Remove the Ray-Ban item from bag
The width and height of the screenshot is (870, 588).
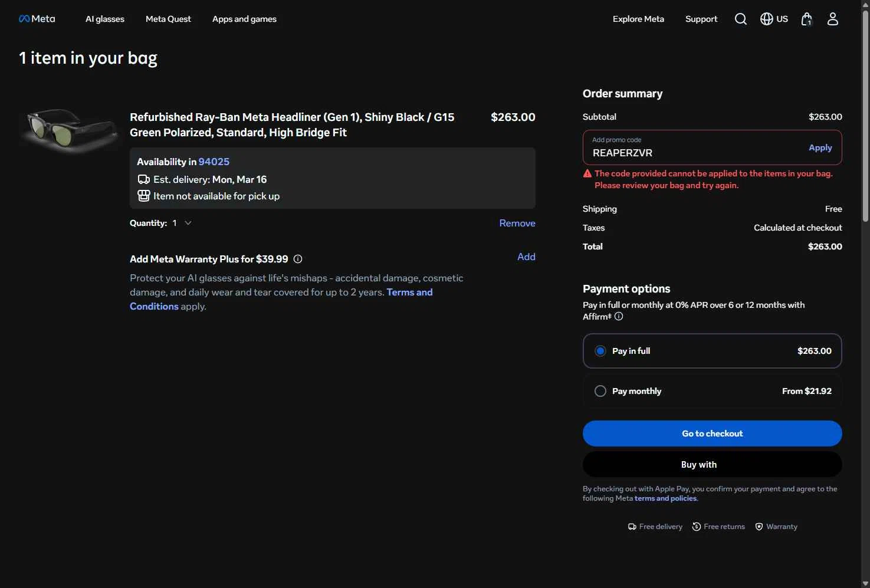click(x=517, y=223)
